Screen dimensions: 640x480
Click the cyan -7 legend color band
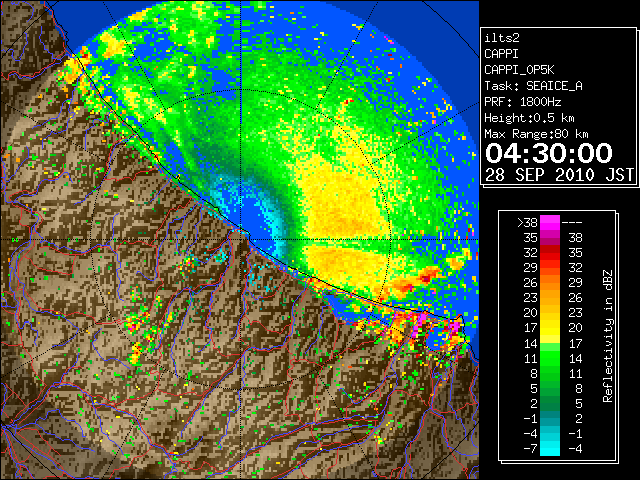click(550, 448)
